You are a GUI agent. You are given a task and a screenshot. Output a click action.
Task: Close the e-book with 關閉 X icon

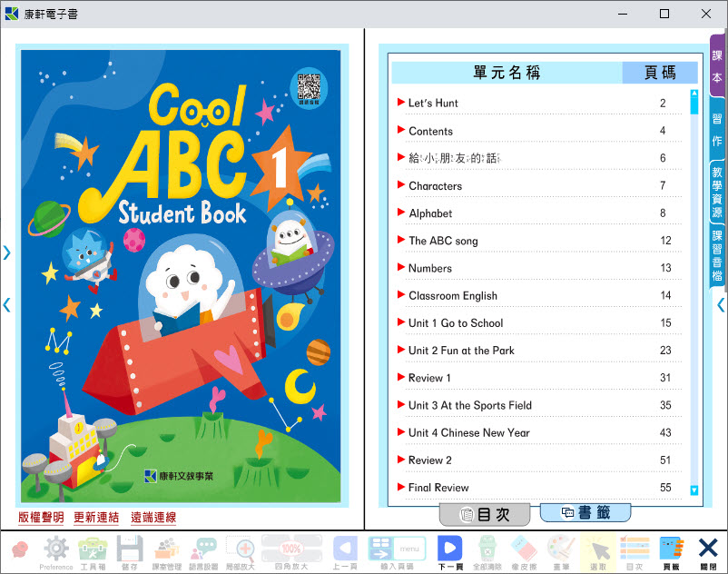click(x=708, y=550)
